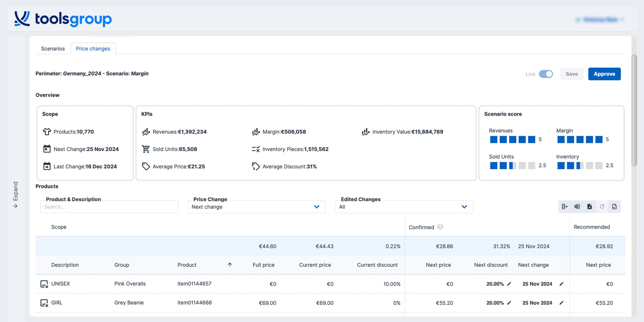Sort by the Group column header
The height and width of the screenshot is (322, 644).
(122, 265)
